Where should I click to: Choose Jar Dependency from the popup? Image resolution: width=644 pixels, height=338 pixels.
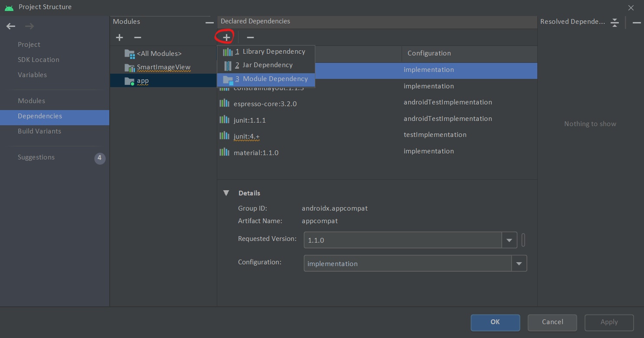(267, 65)
